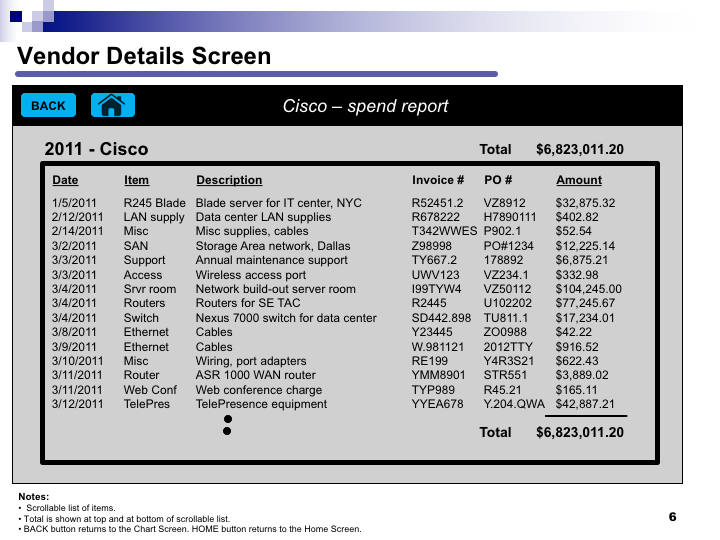
Task: Click the more-items dots below the list
Action: tap(227, 425)
